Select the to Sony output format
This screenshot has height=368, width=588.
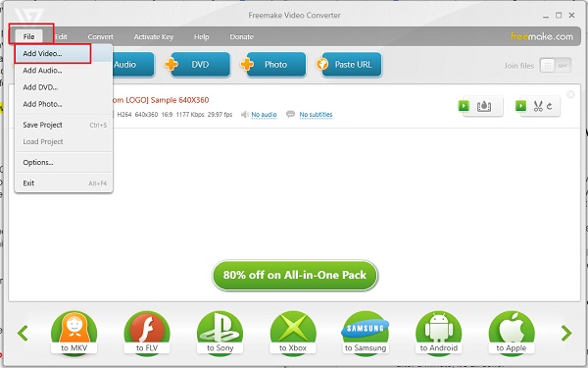pyautogui.click(x=220, y=334)
